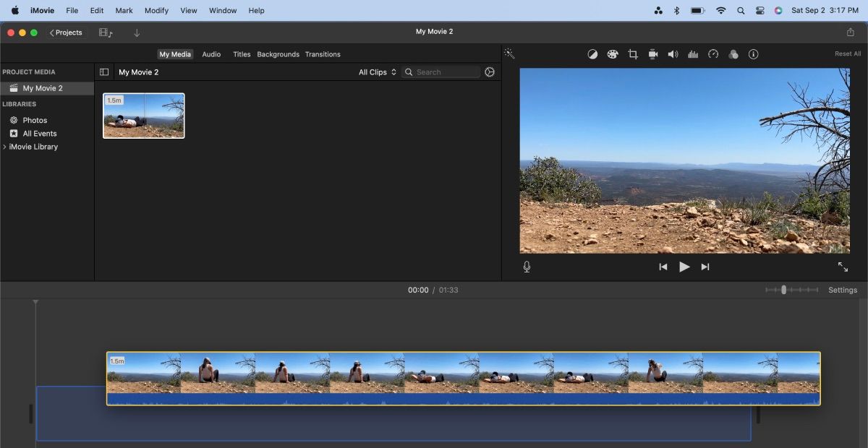Select the 1.5m clip thumbnail in My Media
The width and height of the screenshot is (868, 448).
pos(143,115)
